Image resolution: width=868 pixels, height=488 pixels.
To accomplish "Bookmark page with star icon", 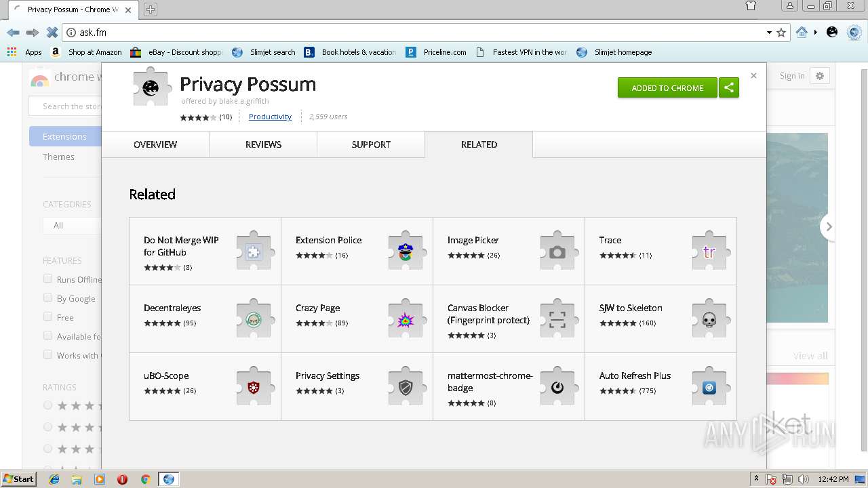I will click(781, 33).
